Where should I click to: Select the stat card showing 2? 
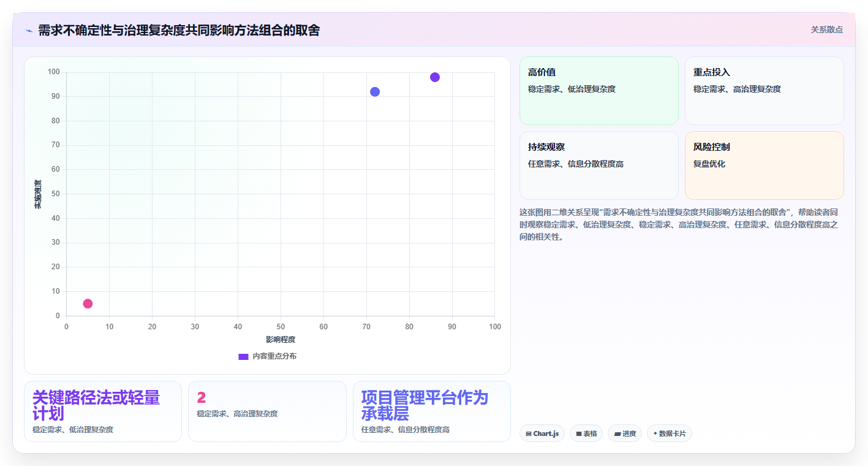[x=267, y=411]
